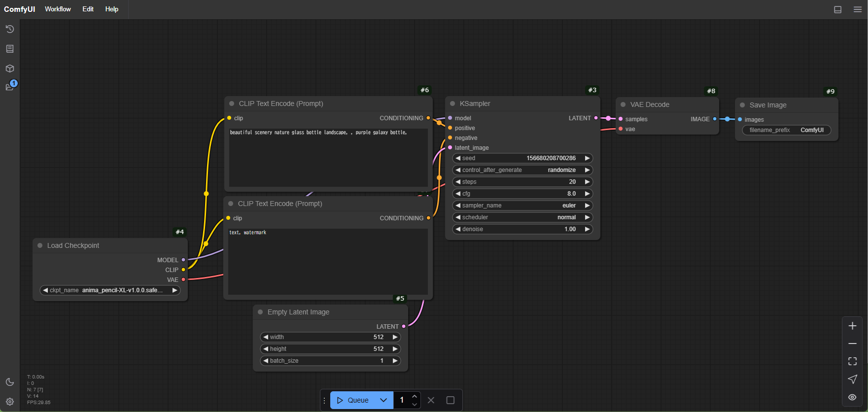Open the queue history sidebar icon
The height and width of the screenshot is (412, 868).
(x=10, y=29)
